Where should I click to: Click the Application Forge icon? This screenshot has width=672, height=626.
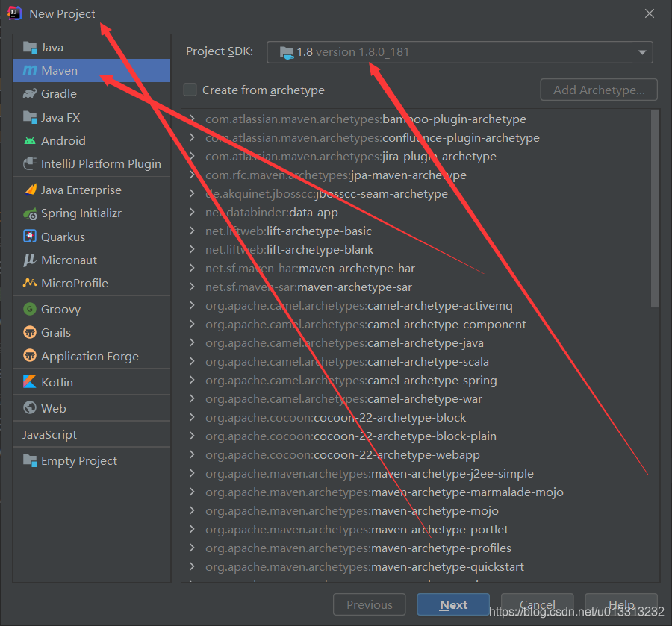tap(30, 355)
